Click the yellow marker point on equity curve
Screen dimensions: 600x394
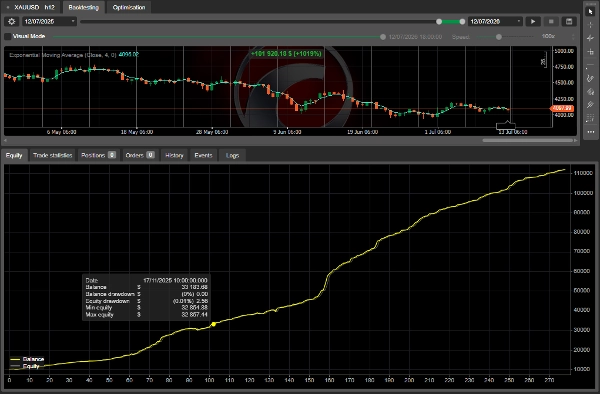click(214, 324)
